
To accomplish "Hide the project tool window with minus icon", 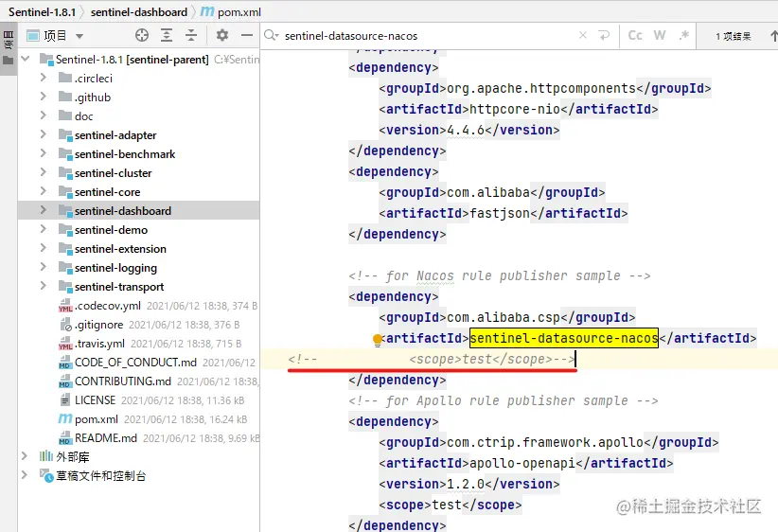I will pyautogui.click(x=247, y=35).
